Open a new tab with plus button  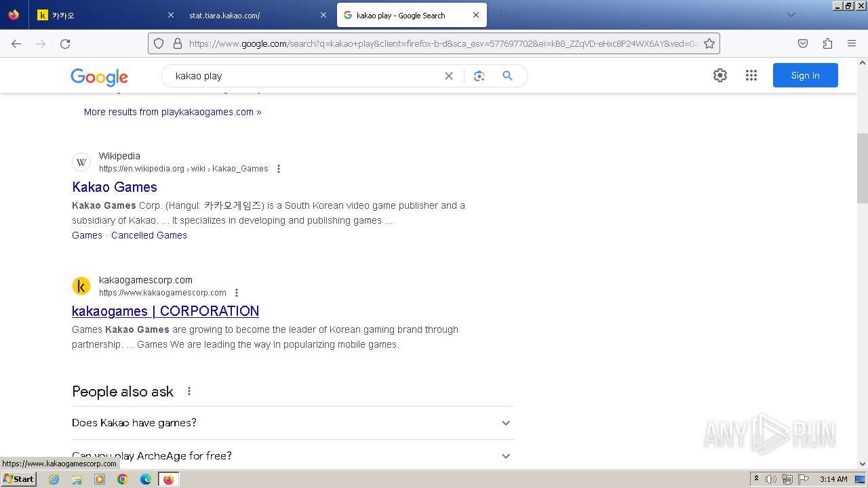coord(502,15)
